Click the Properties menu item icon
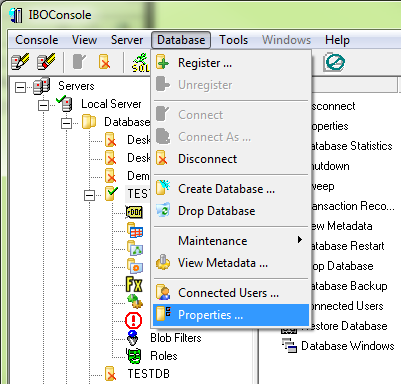This screenshot has width=401, height=384. (x=163, y=313)
